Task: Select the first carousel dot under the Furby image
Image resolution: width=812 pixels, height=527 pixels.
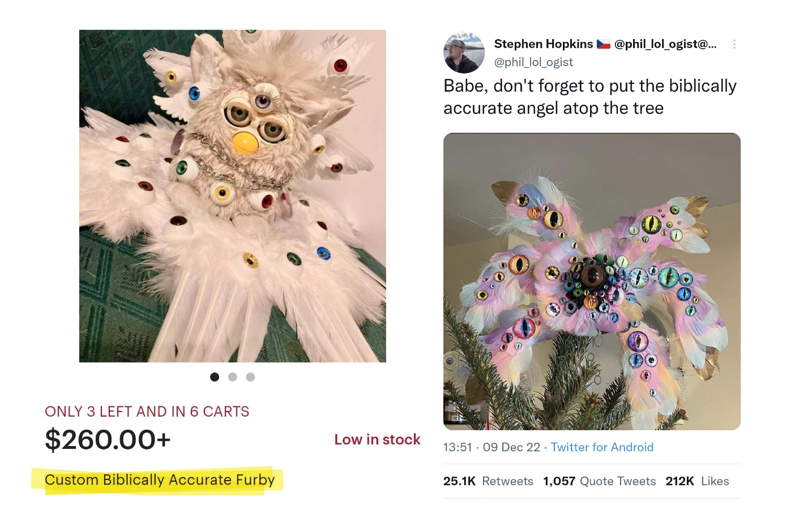Action: coord(215,376)
